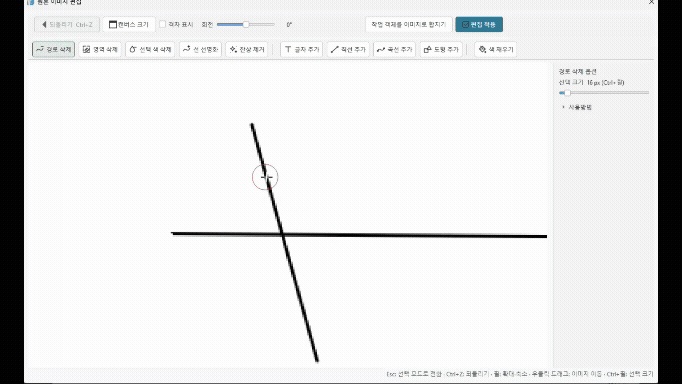The width and height of the screenshot is (682, 384).
Task: Select the 영역 삭제 area erase tool
Action: 100,50
